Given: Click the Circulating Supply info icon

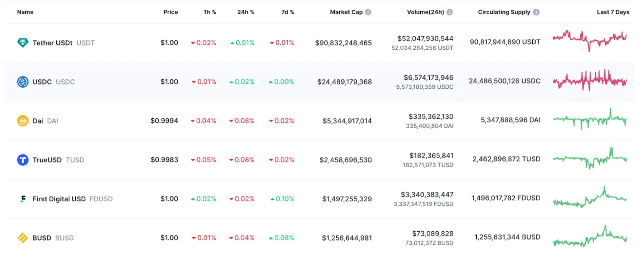Looking at the screenshot, I should coord(536,12).
